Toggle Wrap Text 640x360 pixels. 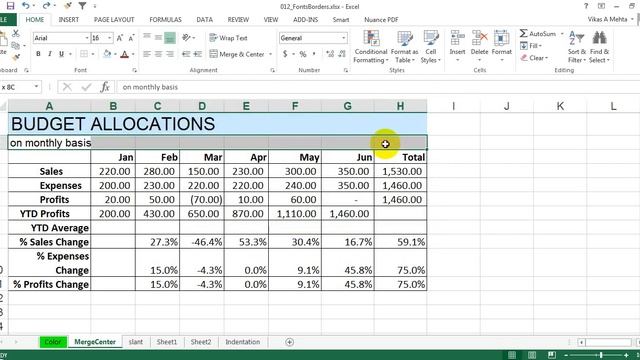coord(228,38)
